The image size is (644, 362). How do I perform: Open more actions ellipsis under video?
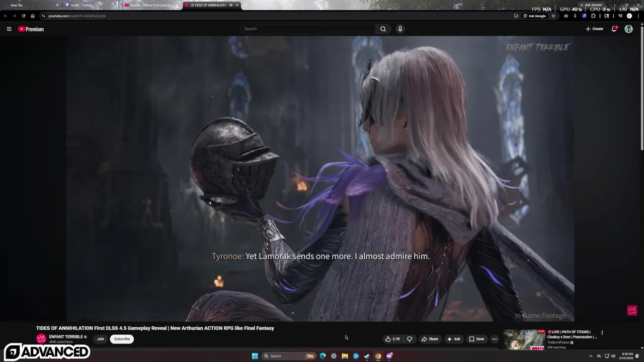(x=495, y=339)
